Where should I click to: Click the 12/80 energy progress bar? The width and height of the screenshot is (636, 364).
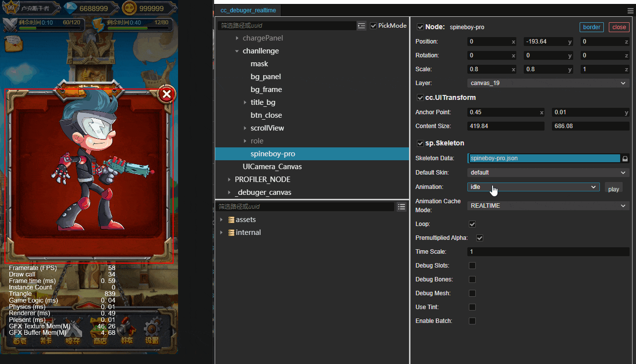[137, 28]
